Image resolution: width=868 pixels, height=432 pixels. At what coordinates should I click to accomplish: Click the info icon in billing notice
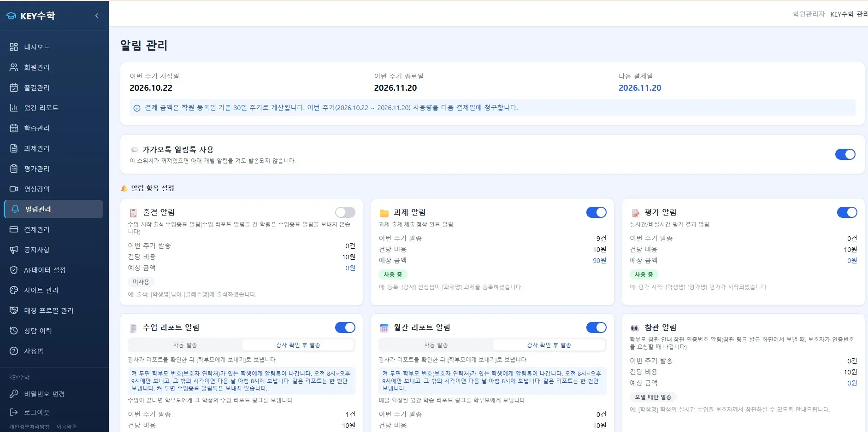pos(137,108)
